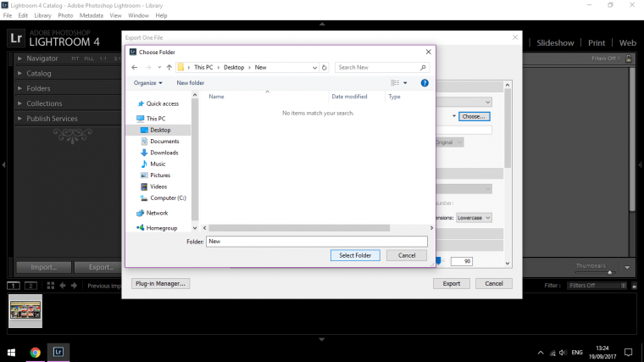Switch to the Print module

pyautogui.click(x=597, y=42)
